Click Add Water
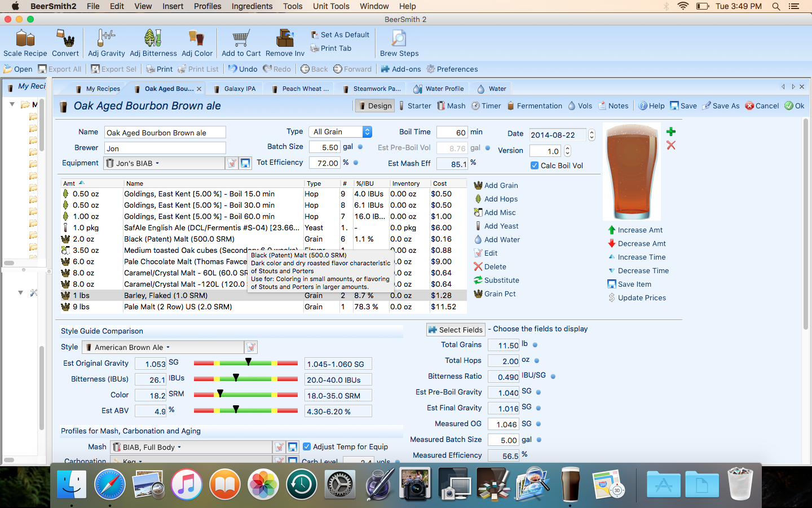812x508 pixels. pyautogui.click(x=497, y=239)
